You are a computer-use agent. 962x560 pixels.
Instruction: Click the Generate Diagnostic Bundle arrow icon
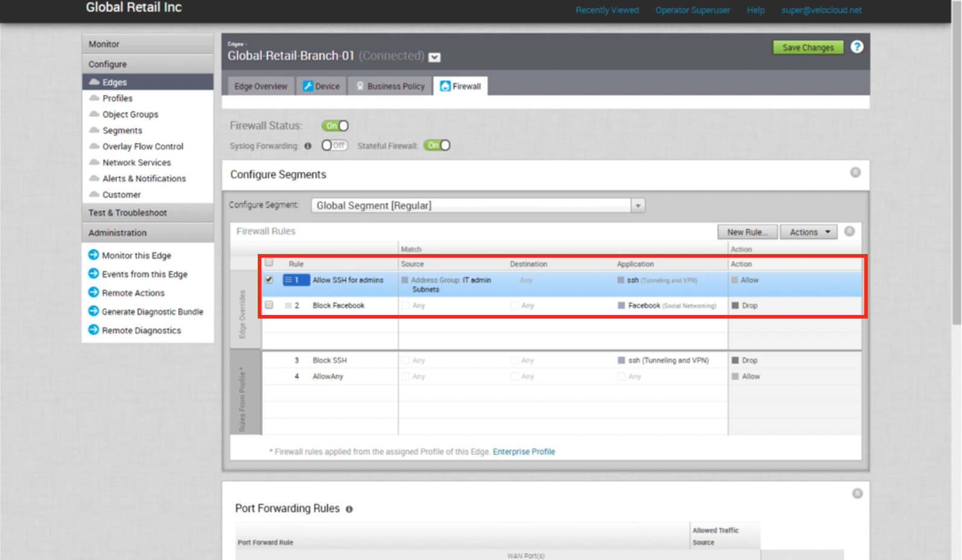point(94,311)
